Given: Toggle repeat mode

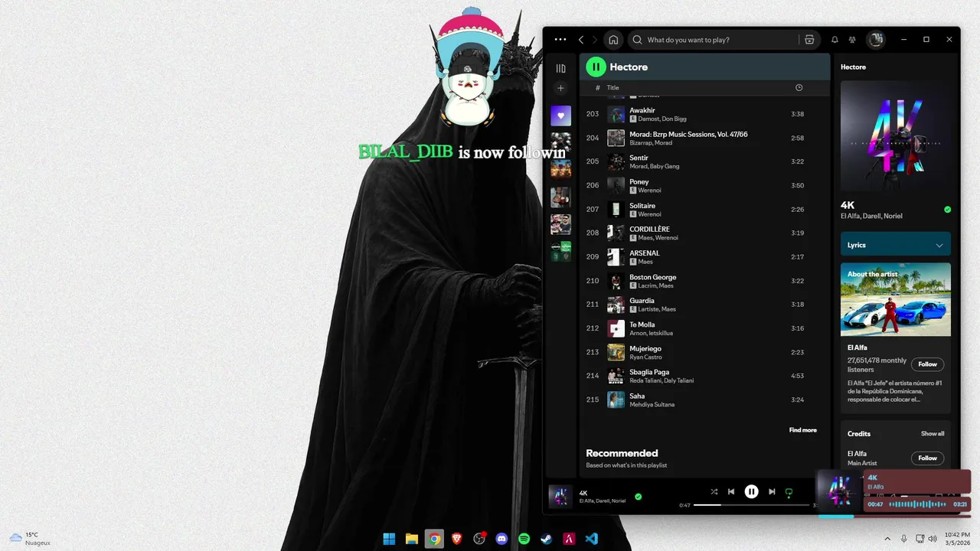Looking at the screenshot, I should [x=789, y=492].
